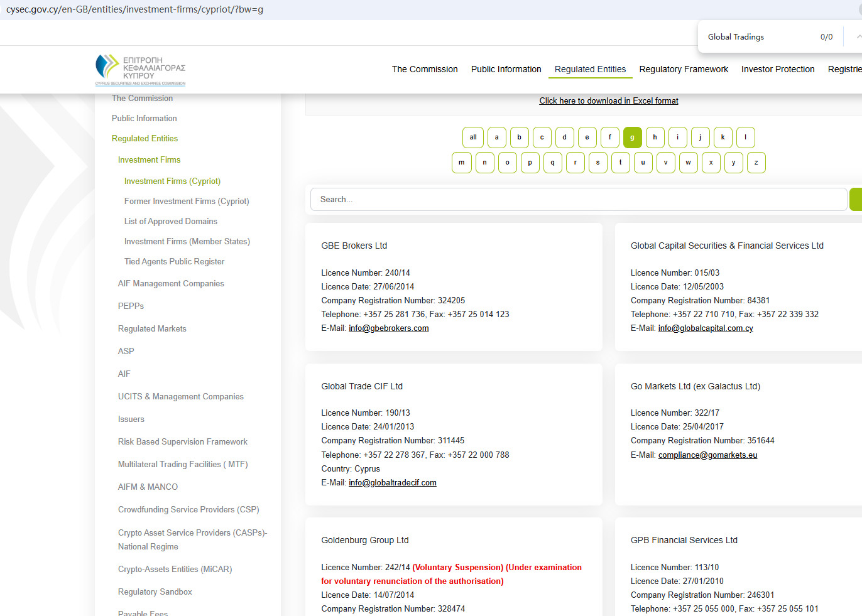Open info@gbebrokers.com email link
This screenshot has width=862, height=616.
coord(388,328)
